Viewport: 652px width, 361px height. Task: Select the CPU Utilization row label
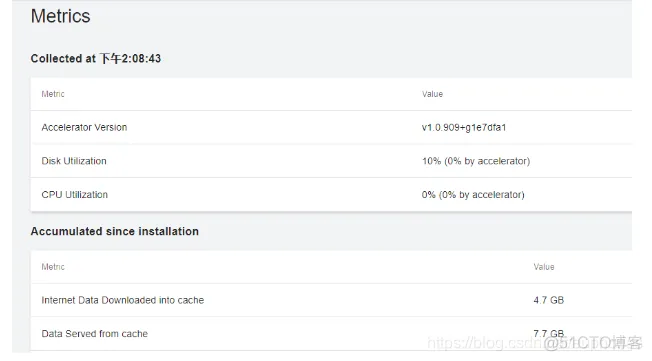tap(75, 195)
